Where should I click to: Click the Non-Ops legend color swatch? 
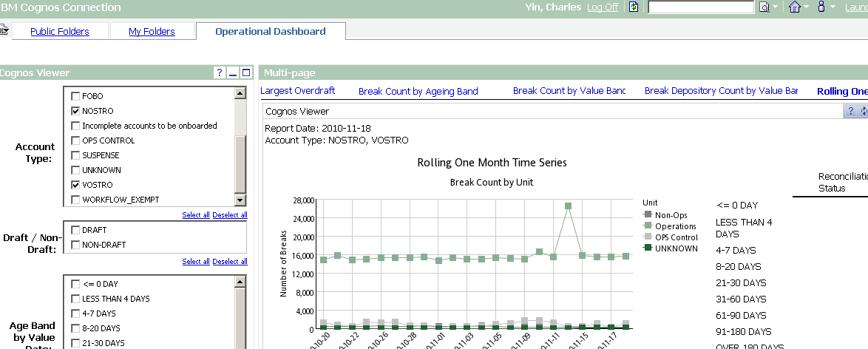(x=647, y=214)
